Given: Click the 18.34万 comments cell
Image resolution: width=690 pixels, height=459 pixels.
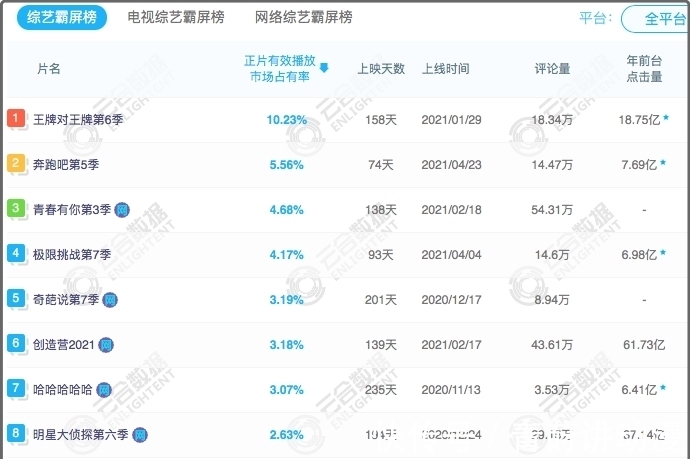Looking at the screenshot, I should 552,120.
